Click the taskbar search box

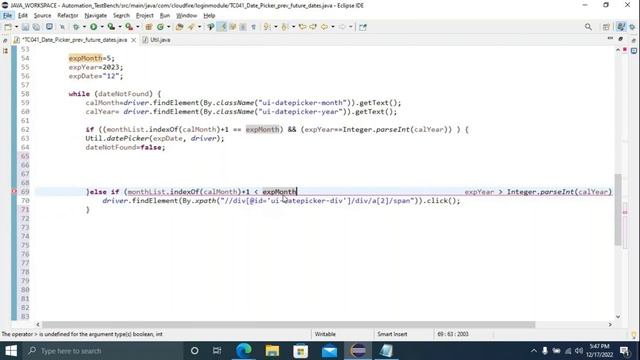tap(102, 351)
